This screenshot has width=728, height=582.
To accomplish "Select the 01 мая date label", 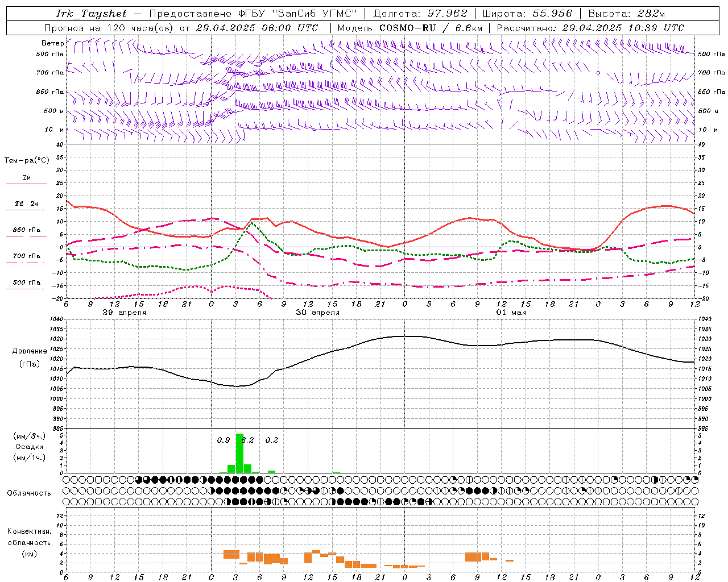I will click(x=511, y=313).
